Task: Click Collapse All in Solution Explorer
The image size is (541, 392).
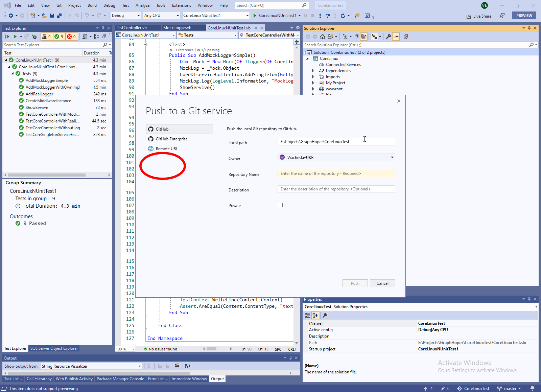Action: pos(356,37)
